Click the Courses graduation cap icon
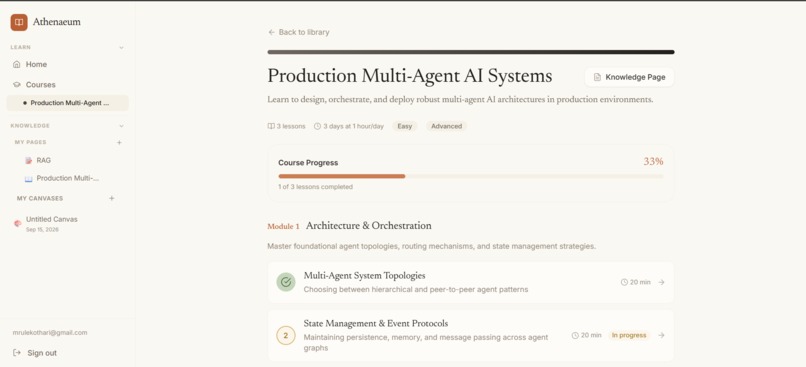This screenshot has height=367, width=806. click(16, 85)
